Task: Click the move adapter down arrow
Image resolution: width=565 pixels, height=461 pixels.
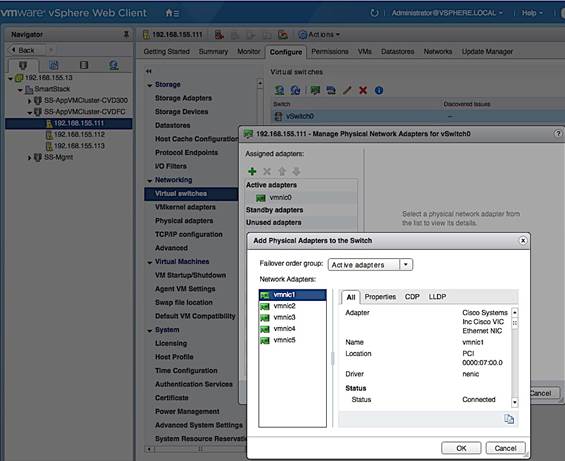Action: tap(296, 171)
